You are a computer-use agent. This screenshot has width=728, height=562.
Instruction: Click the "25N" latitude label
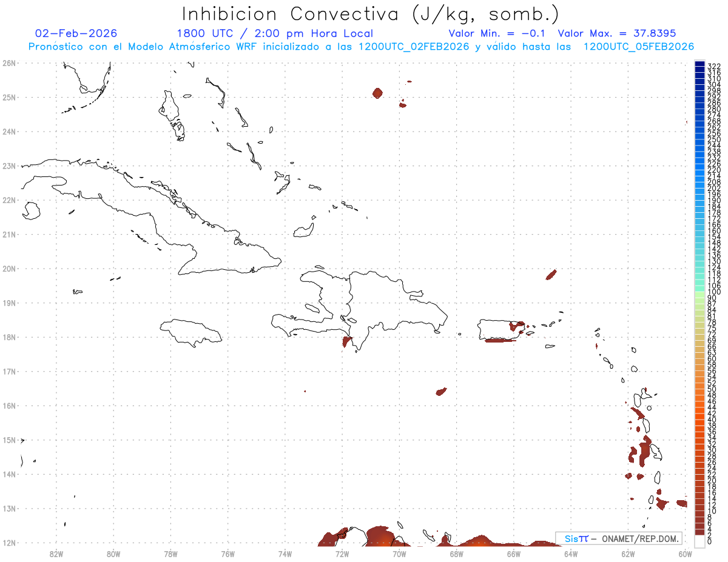coord(8,97)
